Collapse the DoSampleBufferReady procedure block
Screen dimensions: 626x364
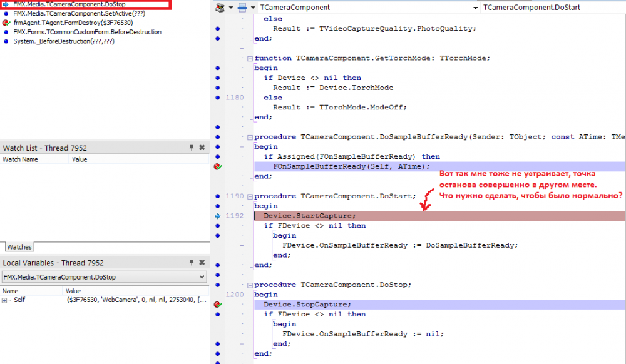(x=250, y=138)
